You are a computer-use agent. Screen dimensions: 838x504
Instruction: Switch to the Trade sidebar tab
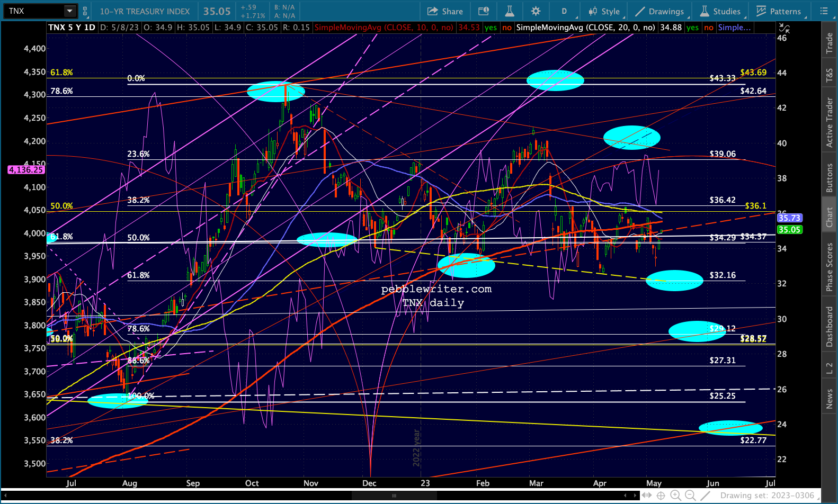830,43
